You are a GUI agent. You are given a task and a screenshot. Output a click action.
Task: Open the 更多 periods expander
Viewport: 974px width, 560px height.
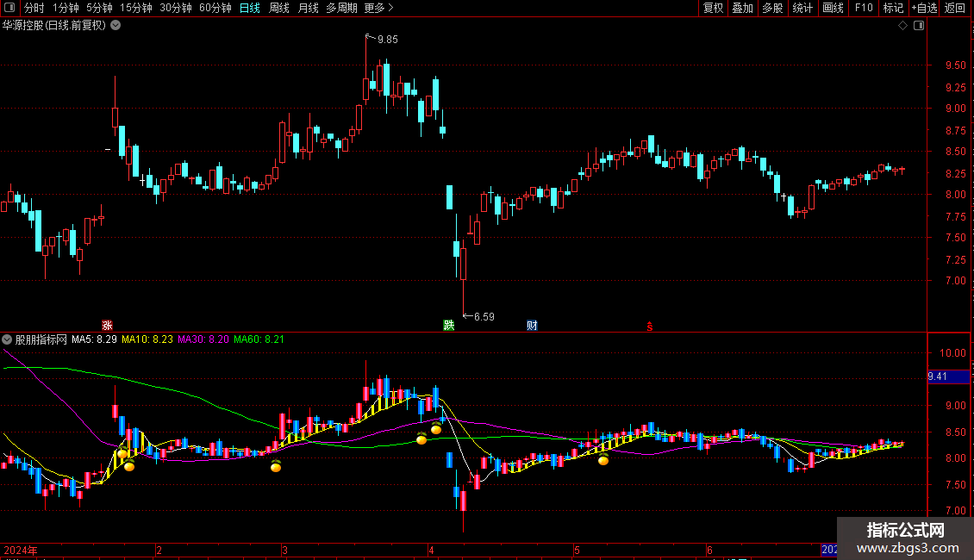[x=379, y=8]
